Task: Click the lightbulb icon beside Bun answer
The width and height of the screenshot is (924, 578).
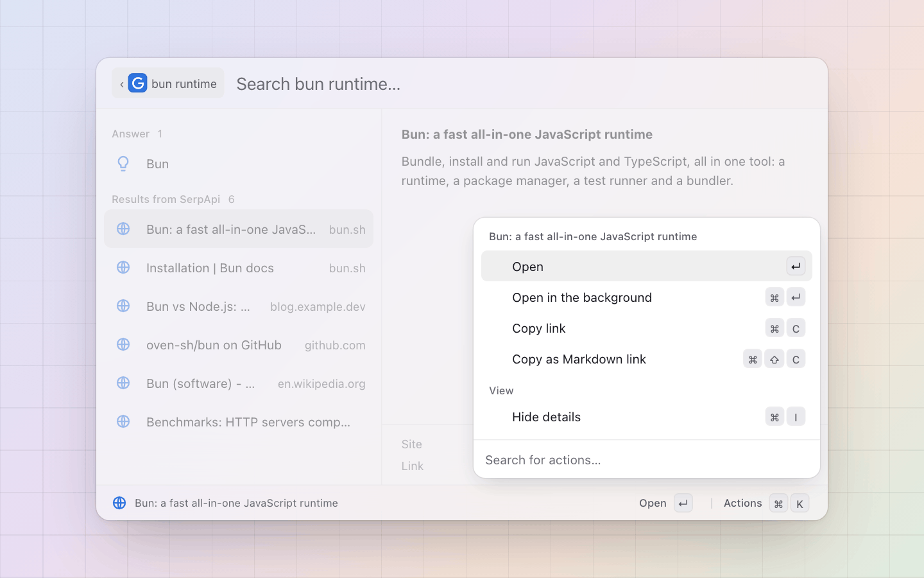Action: tap(123, 164)
